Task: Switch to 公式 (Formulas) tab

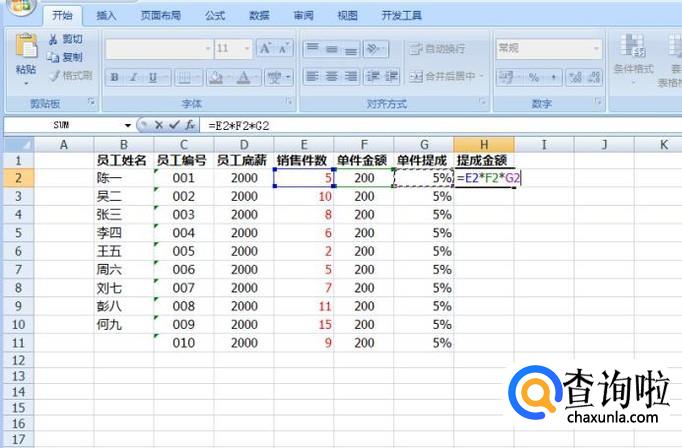Action: (215, 16)
